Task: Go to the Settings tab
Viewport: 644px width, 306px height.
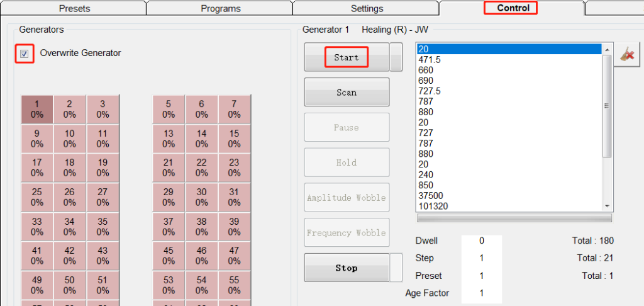Action: [367, 9]
